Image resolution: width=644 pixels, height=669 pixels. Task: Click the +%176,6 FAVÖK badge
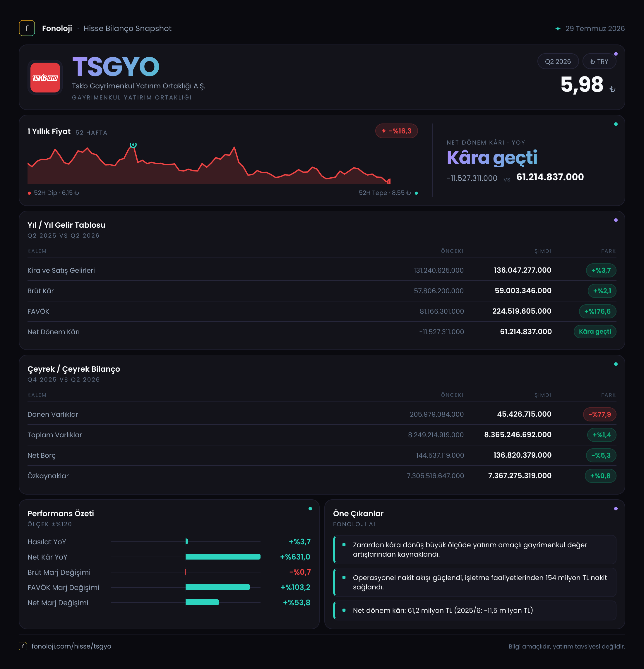[x=597, y=311]
